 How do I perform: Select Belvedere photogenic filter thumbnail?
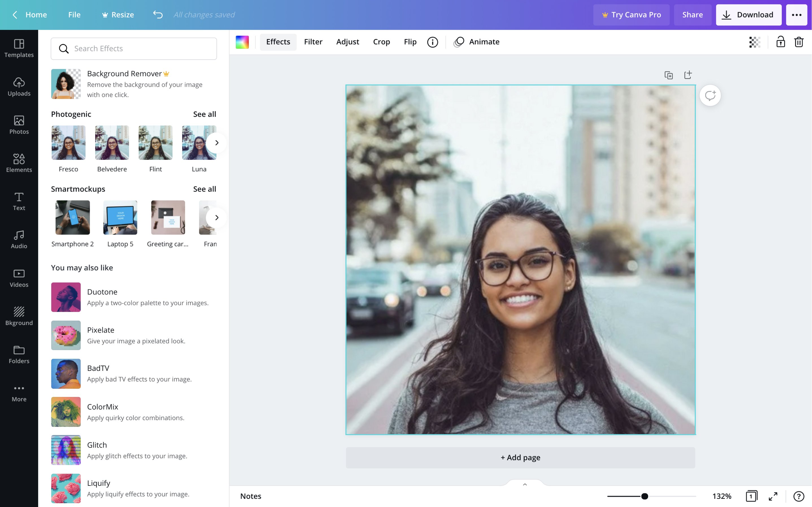[x=112, y=143]
